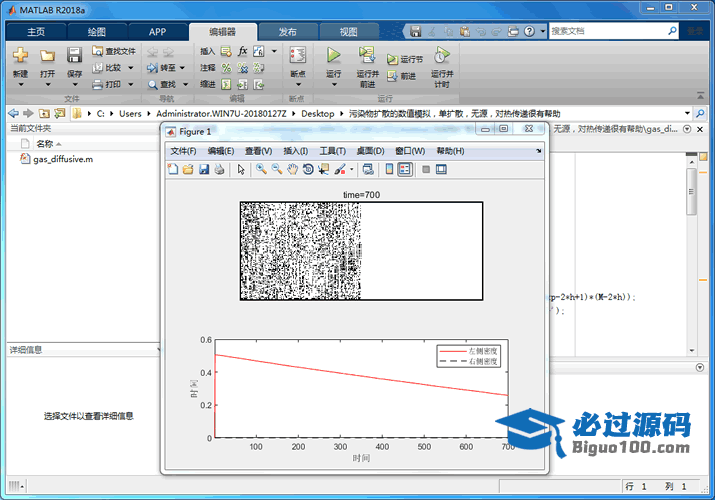Screen dimensions: 715x500
Task: Click Users in the folder path
Action: point(130,113)
